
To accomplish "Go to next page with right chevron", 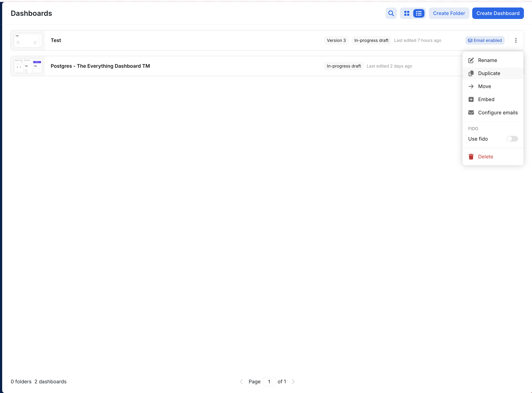I will pos(293,381).
